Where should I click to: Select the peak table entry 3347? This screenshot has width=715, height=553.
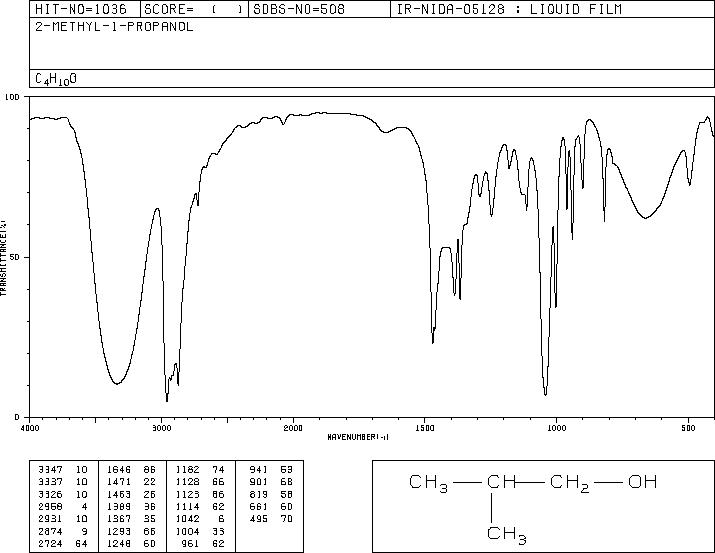(51, 470)
